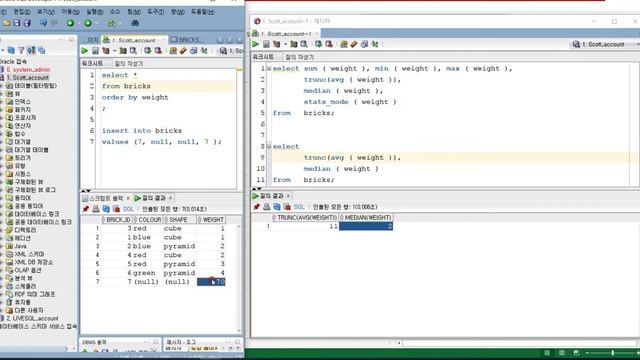640x360 pixels.
Task: Click the filter funnel icon in connections panel
Action: 21,50
